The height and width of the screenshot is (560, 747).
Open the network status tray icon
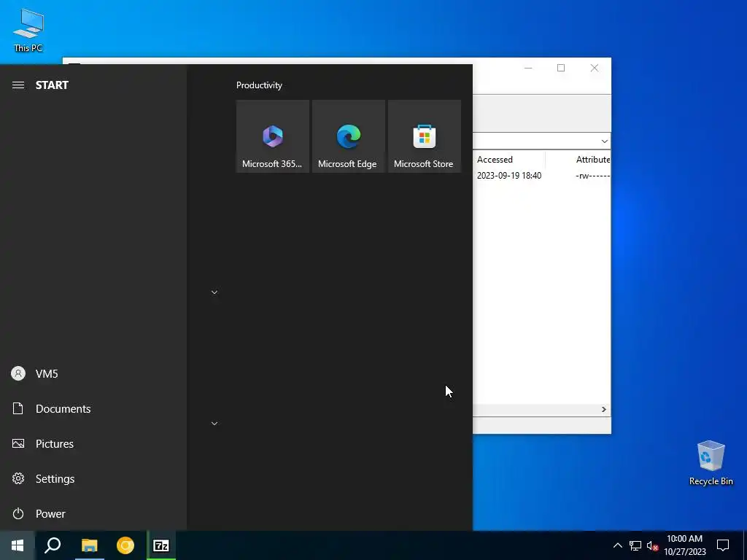pos(635,545)
